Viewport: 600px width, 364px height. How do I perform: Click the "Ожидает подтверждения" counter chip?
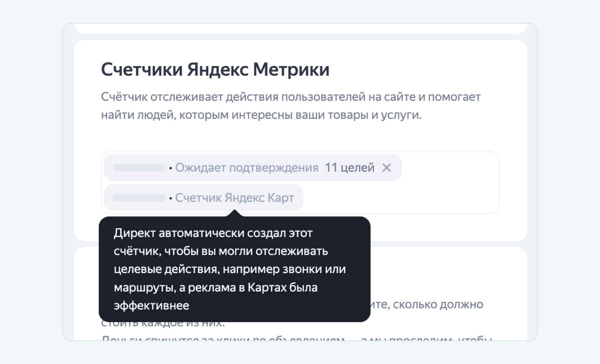tap(253, 168)
